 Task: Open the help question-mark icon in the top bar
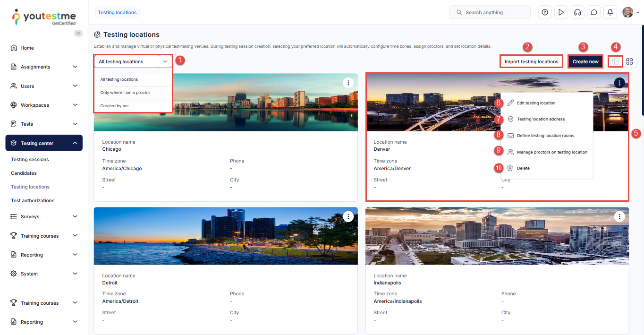[545, 13]
